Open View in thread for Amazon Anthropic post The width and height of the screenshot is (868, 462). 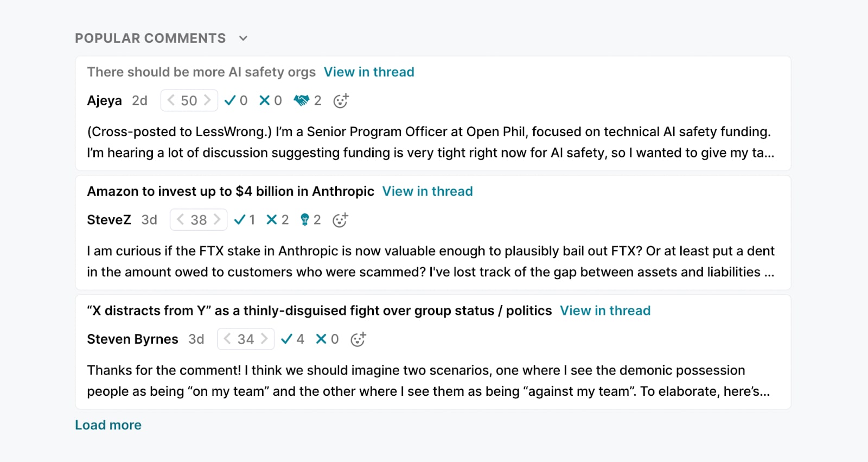427,192
